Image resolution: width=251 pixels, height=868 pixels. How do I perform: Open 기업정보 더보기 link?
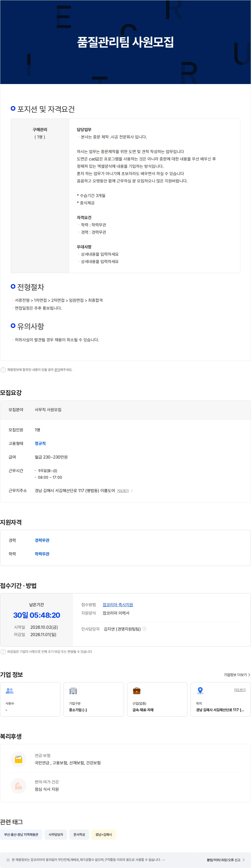point(237,675)
